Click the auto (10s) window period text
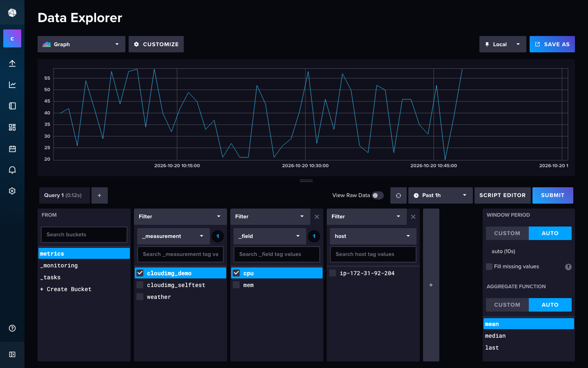Viewport: 588px width, 368px height. point(503,251)
